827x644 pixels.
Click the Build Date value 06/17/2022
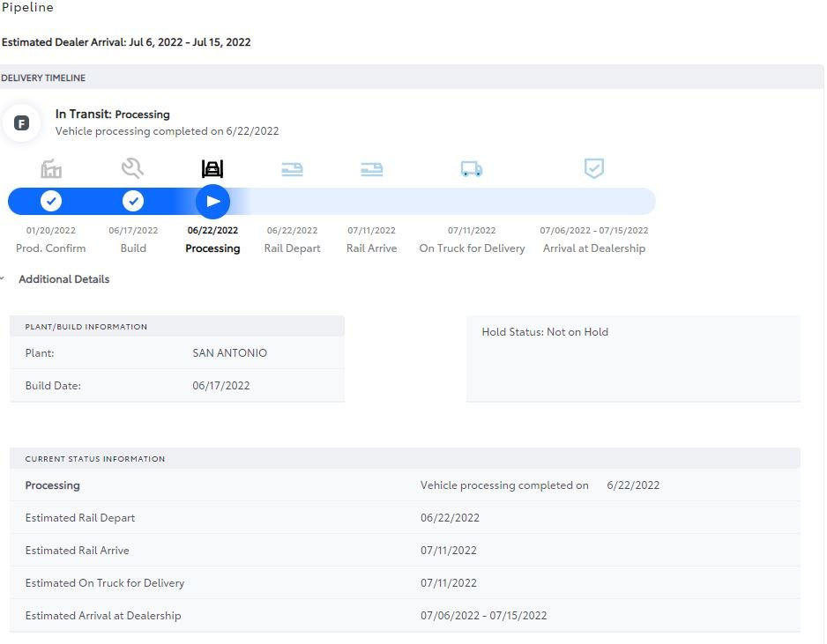[221, 386]
